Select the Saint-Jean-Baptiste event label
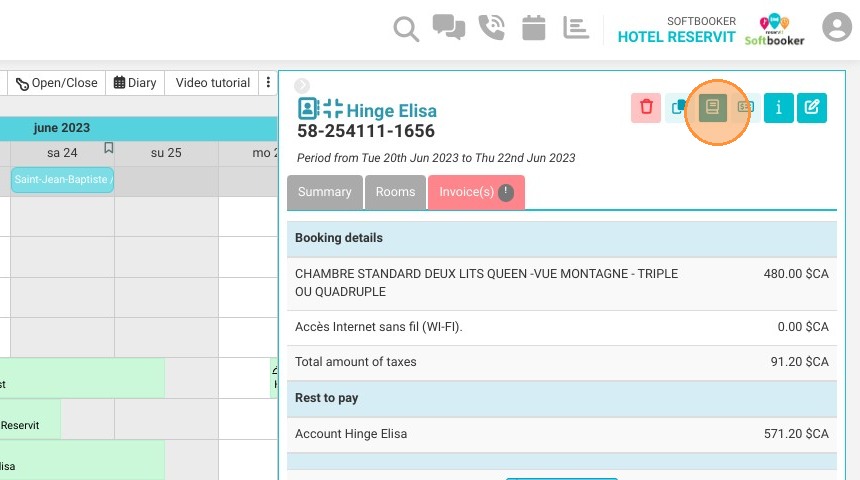This screenshot has width=860, height=480. coord(62,179)
